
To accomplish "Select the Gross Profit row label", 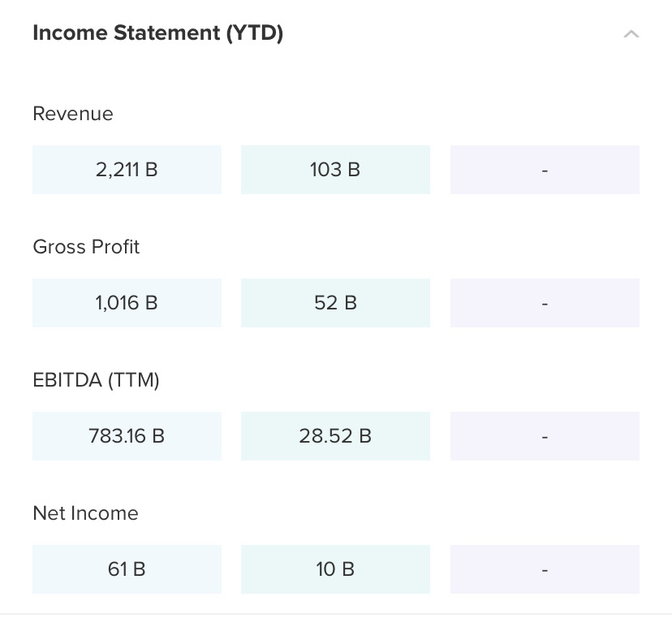I will (x=86, y=247).
